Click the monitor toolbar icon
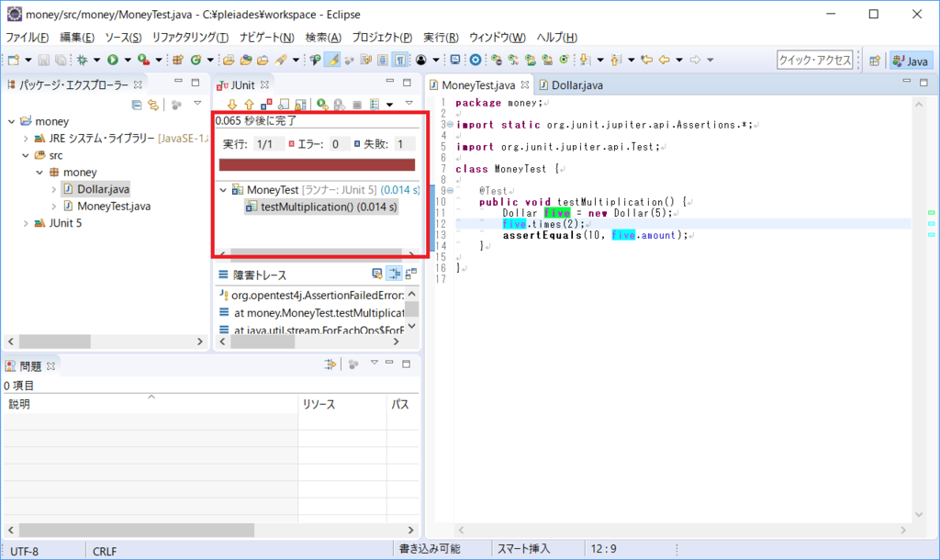 455,60
